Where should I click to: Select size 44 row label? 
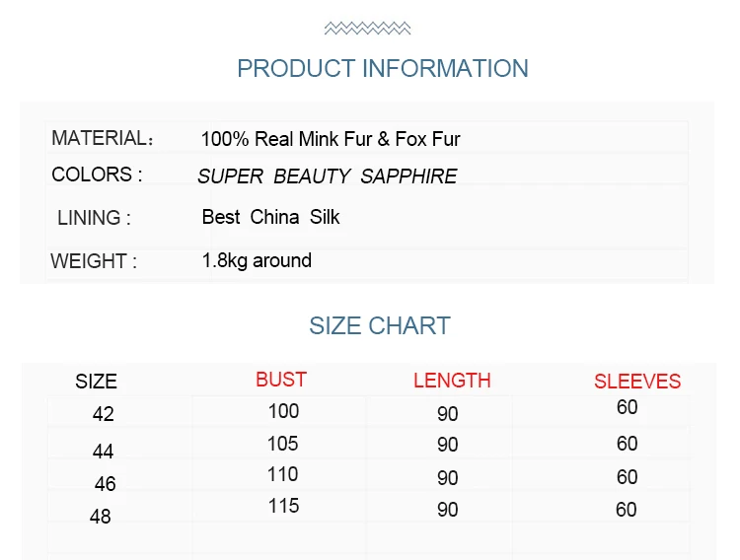pyautogui.click(x=104, y=452)
